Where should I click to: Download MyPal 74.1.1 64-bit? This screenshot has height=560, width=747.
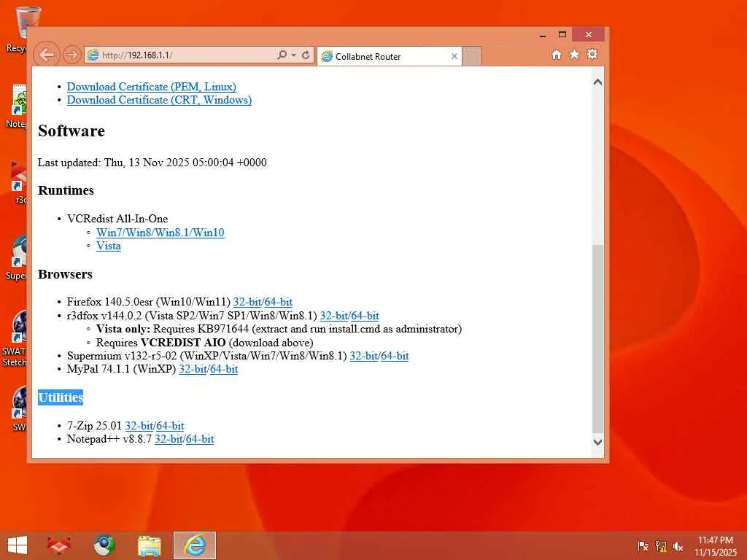click(224, 369)
